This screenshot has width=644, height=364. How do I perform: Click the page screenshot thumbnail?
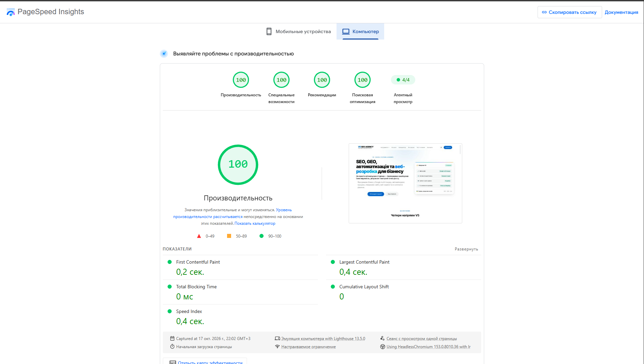405,183
